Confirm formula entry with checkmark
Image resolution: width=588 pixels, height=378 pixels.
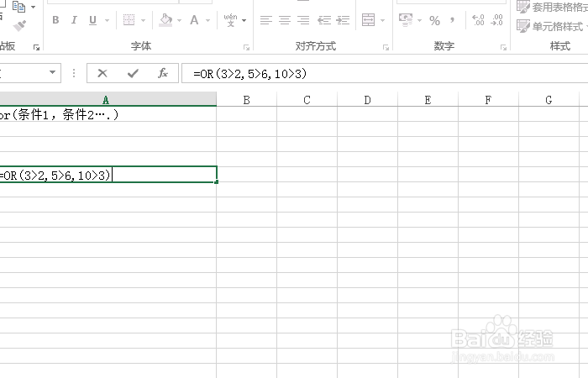tap(133, 73)
